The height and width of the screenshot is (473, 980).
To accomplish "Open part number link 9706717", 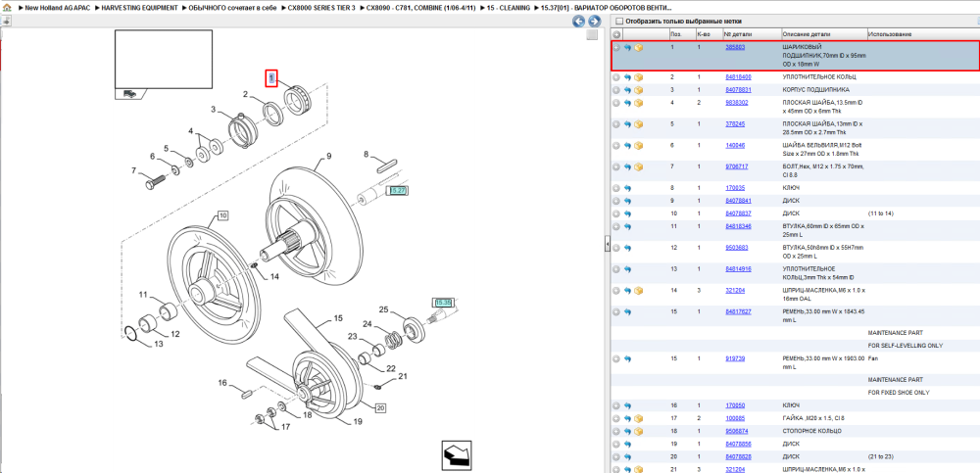I will click(736, 166).
